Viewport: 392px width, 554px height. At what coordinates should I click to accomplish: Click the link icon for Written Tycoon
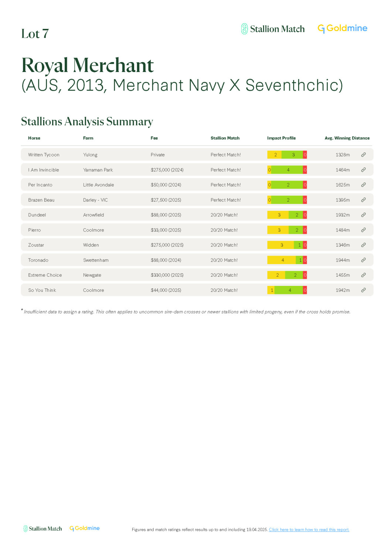pos(363,155)
